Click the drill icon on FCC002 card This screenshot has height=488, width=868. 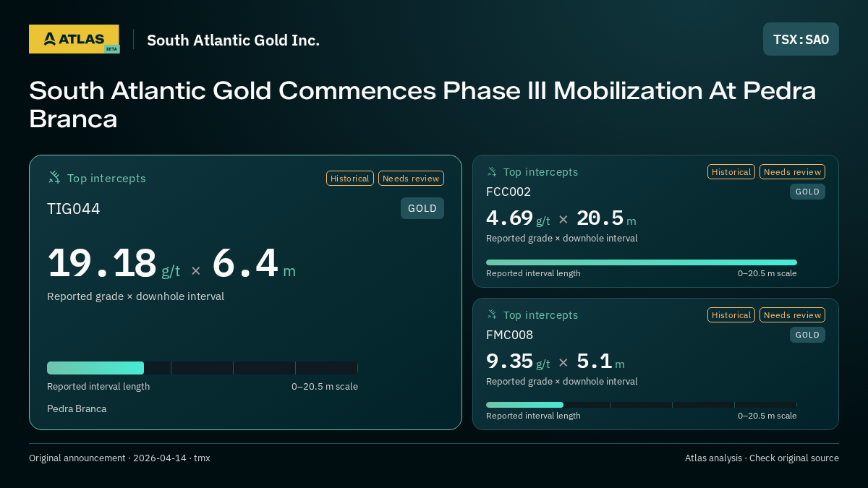(492, 171)
